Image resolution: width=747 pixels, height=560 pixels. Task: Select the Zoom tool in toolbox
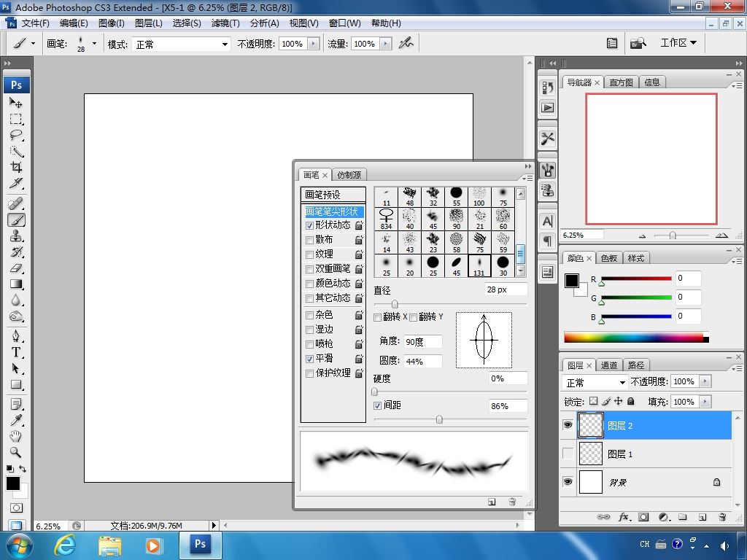[x=16, y=452]
